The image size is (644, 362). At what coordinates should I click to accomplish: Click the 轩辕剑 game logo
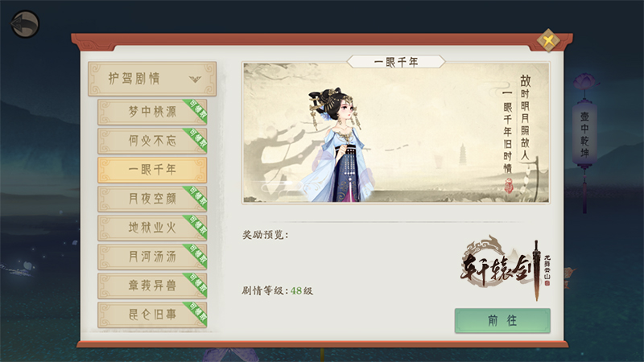[506, 268]
